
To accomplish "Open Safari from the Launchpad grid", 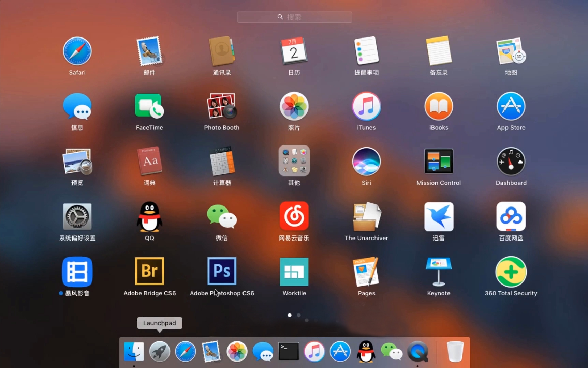I will (x=77, y=51).
